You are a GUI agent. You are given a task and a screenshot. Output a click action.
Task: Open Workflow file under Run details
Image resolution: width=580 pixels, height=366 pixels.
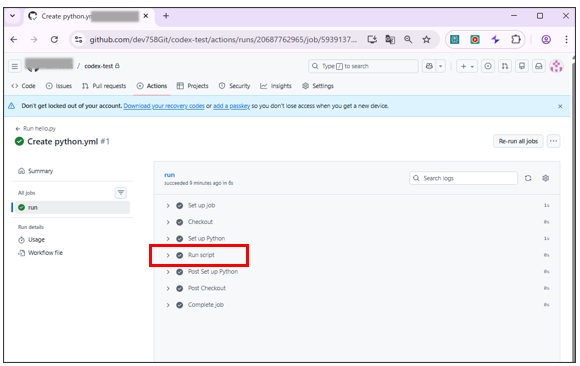41,253
